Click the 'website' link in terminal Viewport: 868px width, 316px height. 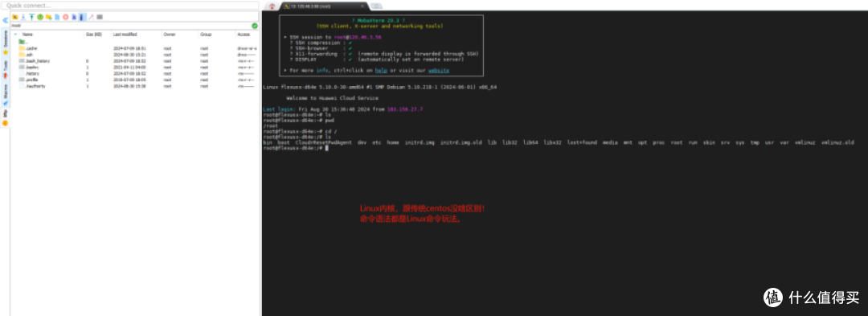[x=438, y=70]
